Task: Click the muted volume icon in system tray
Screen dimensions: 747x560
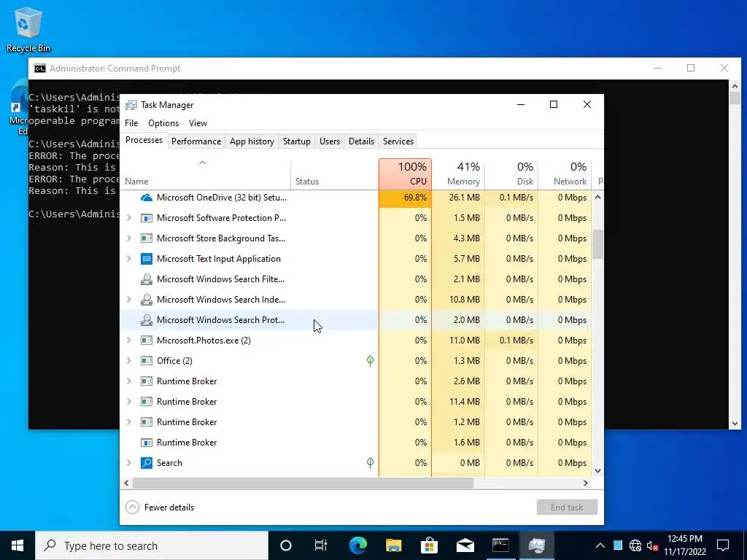Action: [652, 545]
